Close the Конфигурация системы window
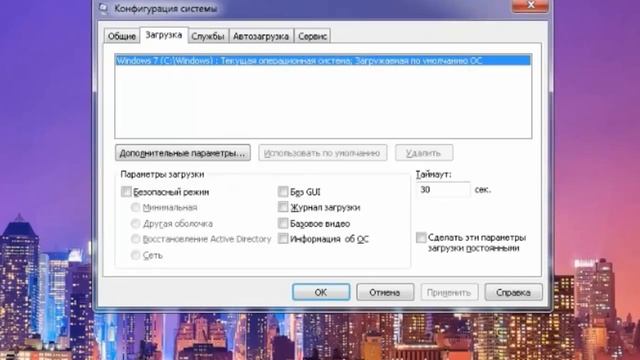 point(530,5)
